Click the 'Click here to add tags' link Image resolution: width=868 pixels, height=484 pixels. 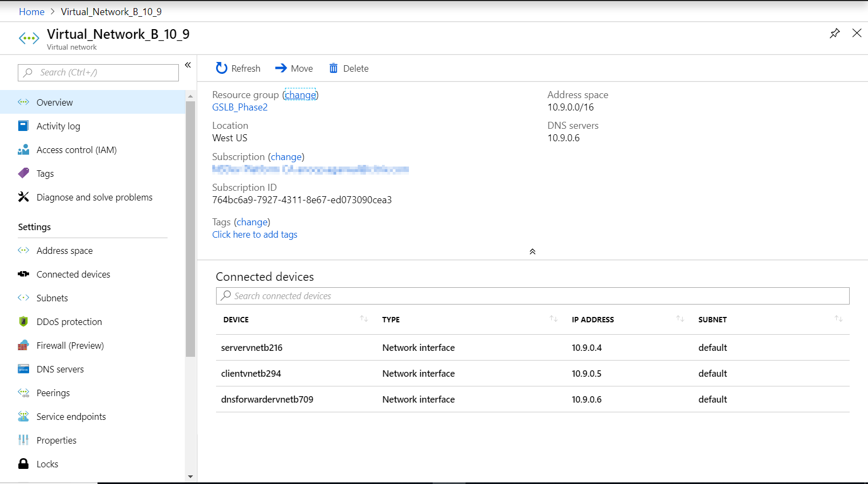[255, 234]
